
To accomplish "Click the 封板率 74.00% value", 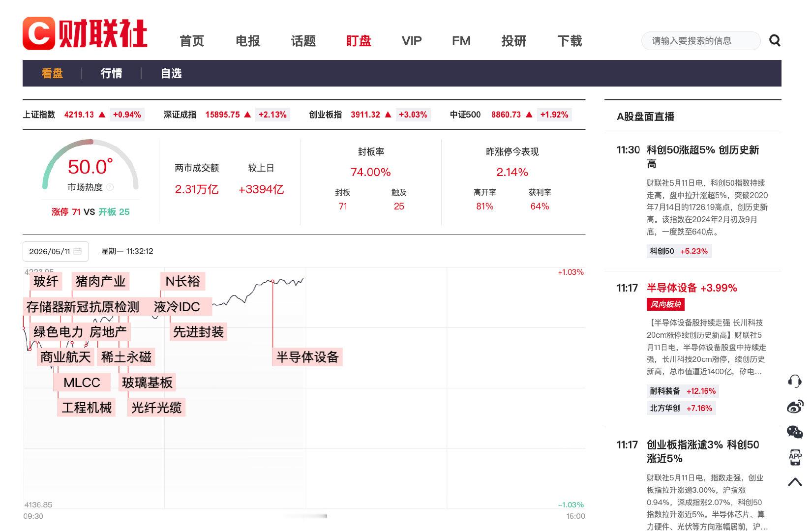I will [371, 172].
